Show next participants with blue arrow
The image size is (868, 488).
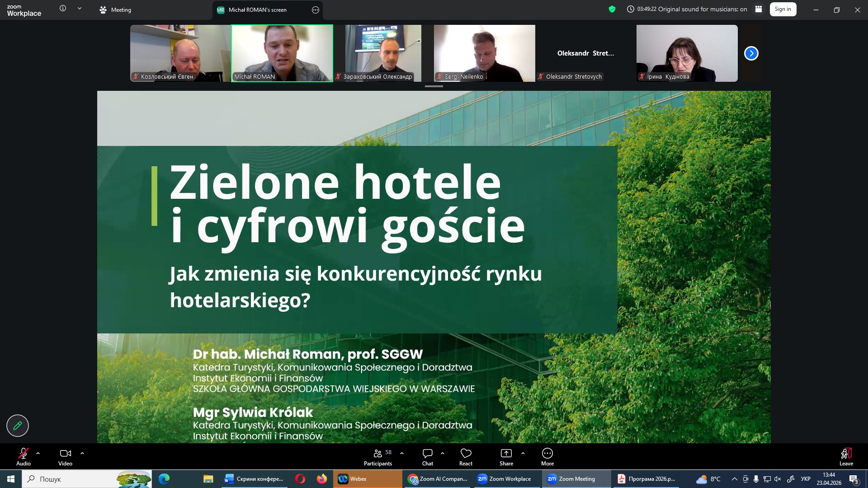(751, 53)
